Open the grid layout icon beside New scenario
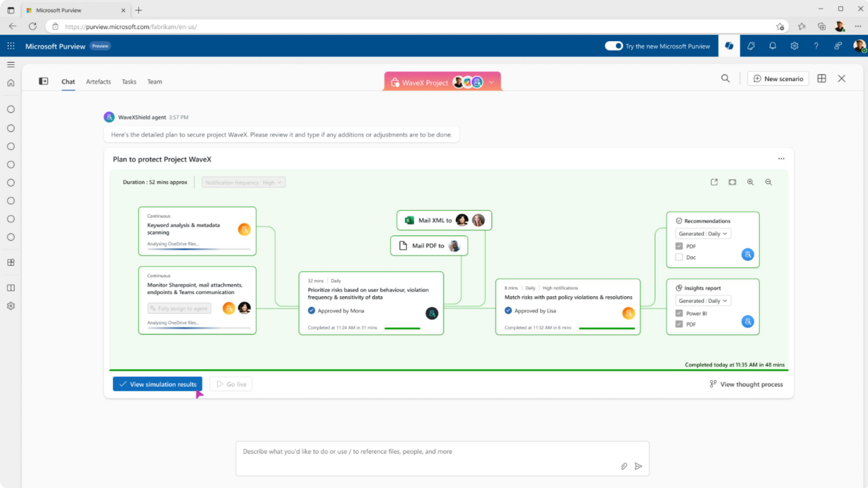 pyautogui.click(x=821, y=78)
